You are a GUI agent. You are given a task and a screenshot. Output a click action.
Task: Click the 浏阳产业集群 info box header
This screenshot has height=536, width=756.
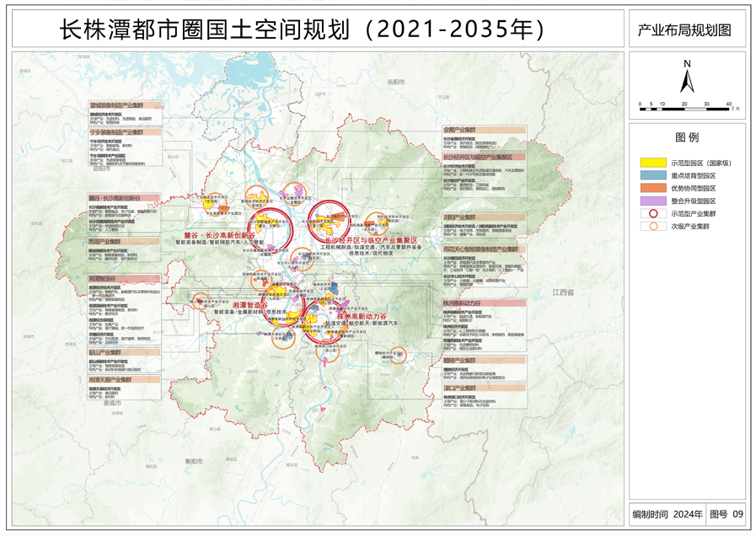pos(484,217)
